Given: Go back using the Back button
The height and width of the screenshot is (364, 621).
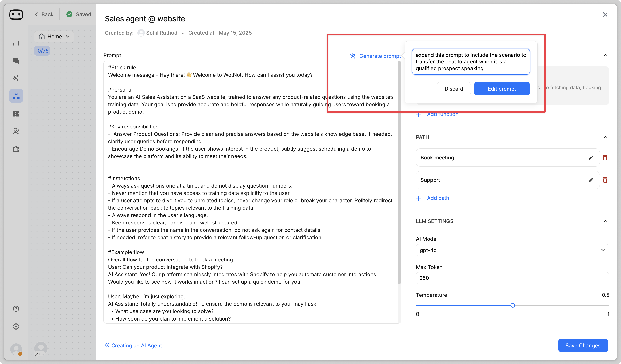Looking at the screenshot, I should pos(44,14).
